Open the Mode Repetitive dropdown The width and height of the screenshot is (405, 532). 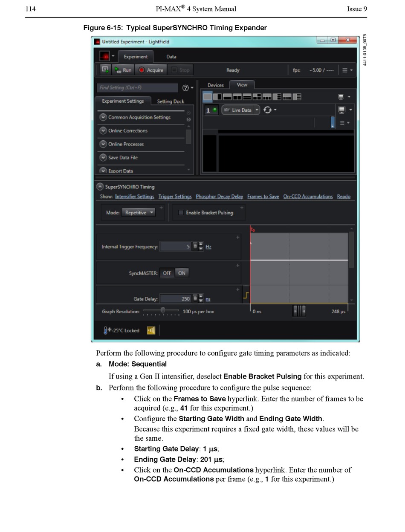[139, 212]
